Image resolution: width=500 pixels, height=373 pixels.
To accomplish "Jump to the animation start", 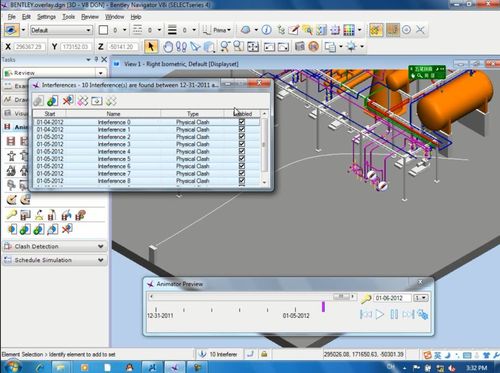I will tap(366, 314).
